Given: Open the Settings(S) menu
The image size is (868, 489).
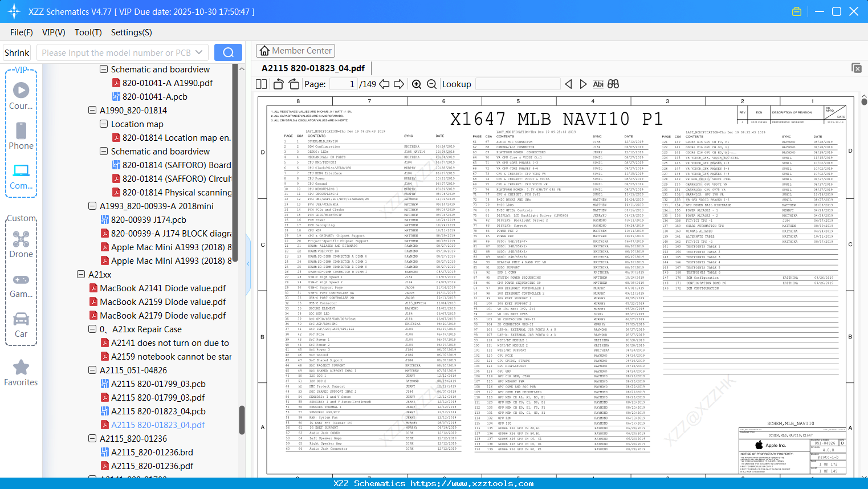Looking at the screenshot, I should point(132,32).
